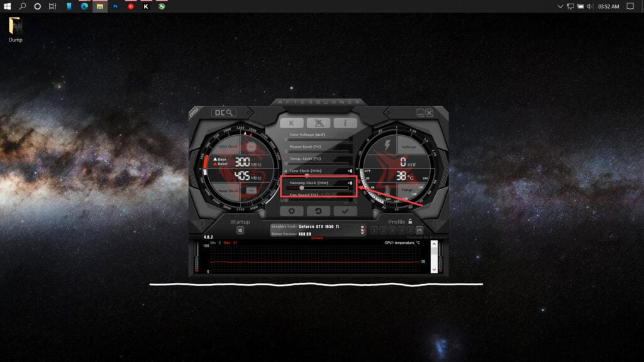The width and height of the screenshot is (644, 362).
Task: Open the blue app pinned before Edge
Action: [x=69, y=6]
